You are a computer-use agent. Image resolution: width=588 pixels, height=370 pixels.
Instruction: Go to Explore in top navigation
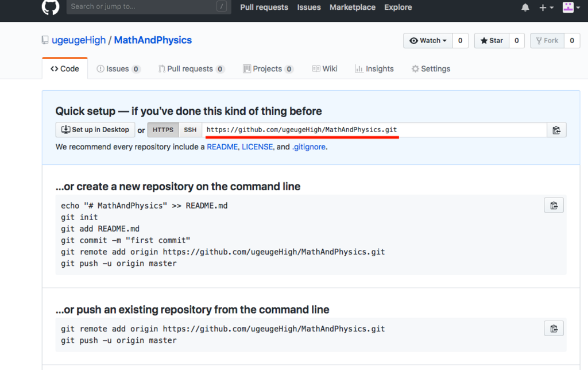(398, 7)
